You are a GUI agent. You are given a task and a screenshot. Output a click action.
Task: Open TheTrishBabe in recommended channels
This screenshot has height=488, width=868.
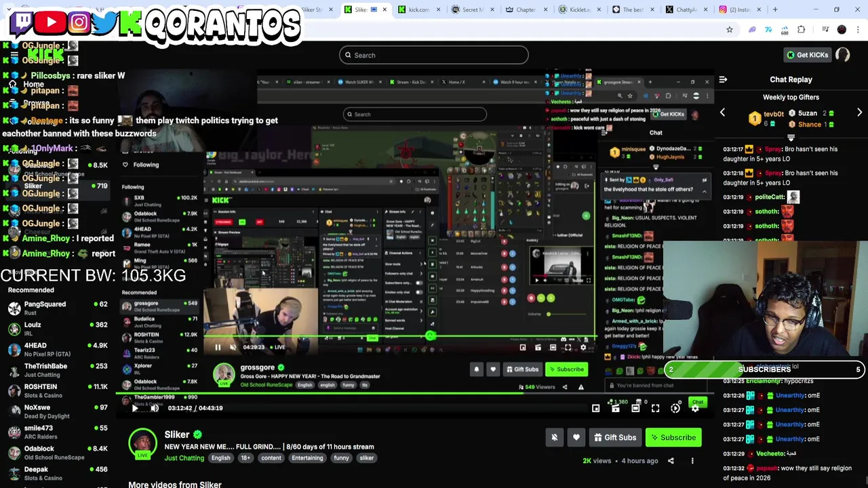[58, 370]
